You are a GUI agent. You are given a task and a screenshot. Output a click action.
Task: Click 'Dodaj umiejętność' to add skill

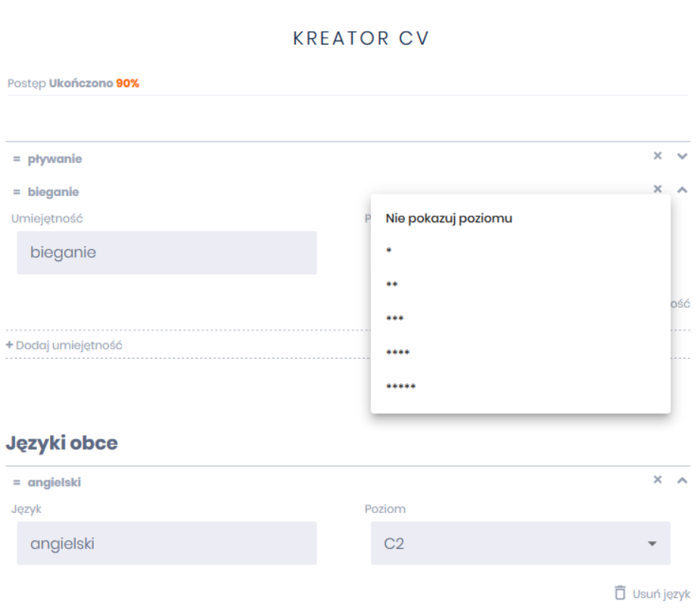pos(64,345)
